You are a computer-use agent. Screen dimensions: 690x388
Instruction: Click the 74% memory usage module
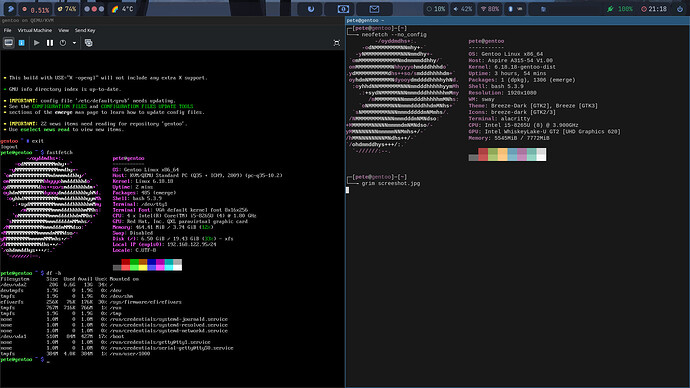tap(67, 9)
